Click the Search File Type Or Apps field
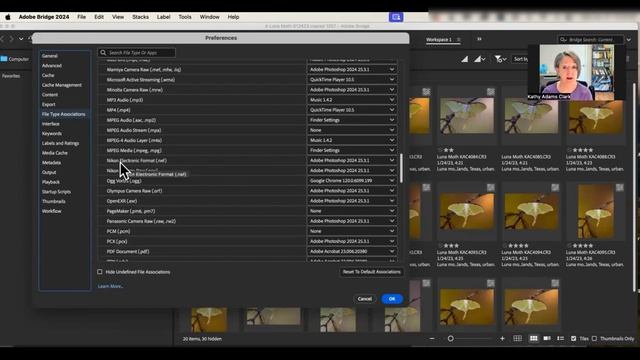This screenshot has height=360, width=640. 137,53
